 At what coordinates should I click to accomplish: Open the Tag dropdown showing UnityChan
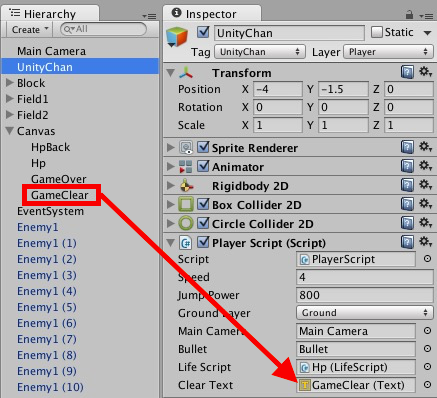[260, 52]
